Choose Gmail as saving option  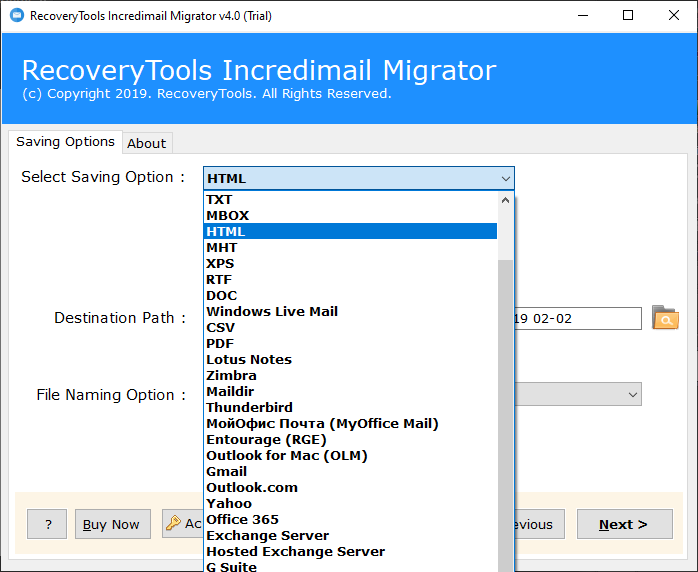pyautogui.click(x=350, y=472)
